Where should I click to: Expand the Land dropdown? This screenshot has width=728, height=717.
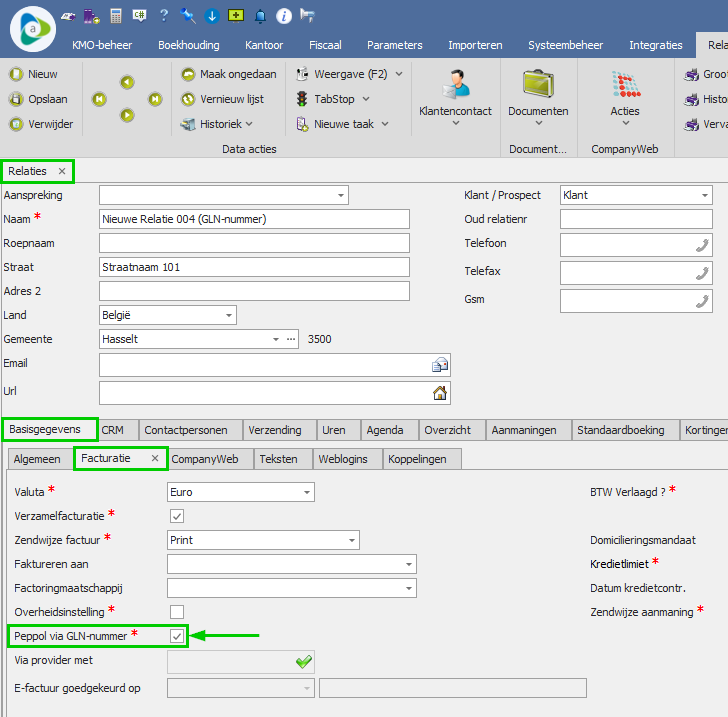(229, 315)
